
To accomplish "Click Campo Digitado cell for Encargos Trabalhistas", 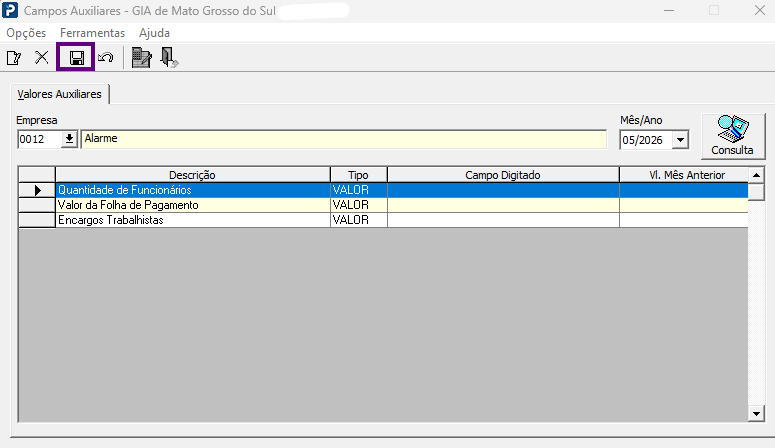I will pos(503,220).
